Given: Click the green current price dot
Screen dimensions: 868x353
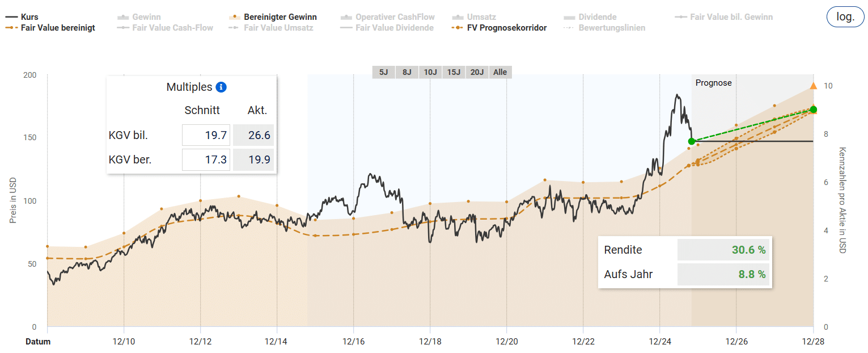Looking at the screenshot, I should [691, 141].
